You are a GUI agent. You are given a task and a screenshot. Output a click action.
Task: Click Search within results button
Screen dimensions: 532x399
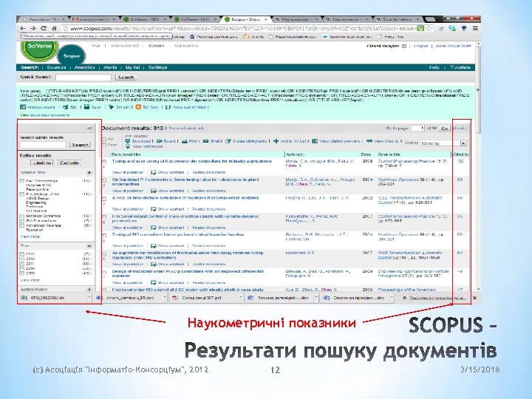click(80, 145)
